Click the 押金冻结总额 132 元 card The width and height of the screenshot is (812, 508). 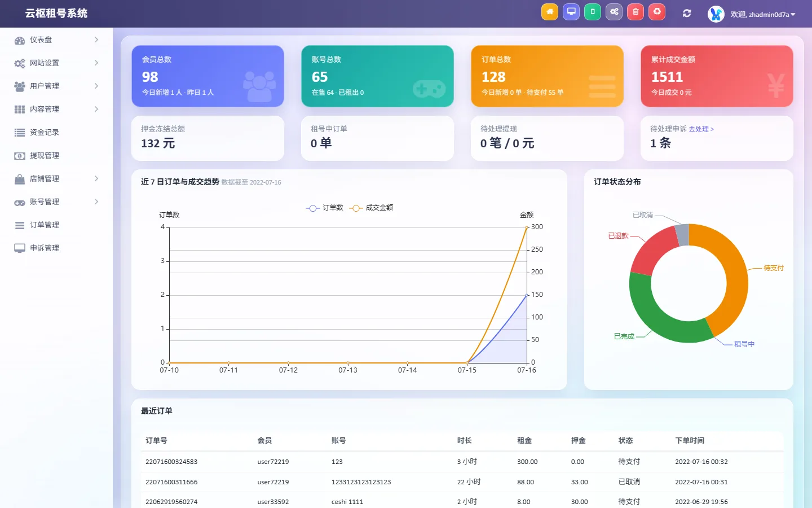(208, 138)
